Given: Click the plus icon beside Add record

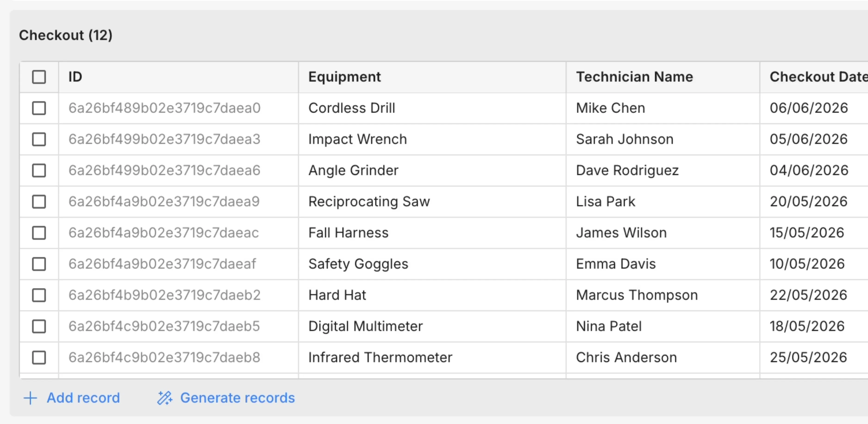Looking at the screenshot, I should [30, 398].
